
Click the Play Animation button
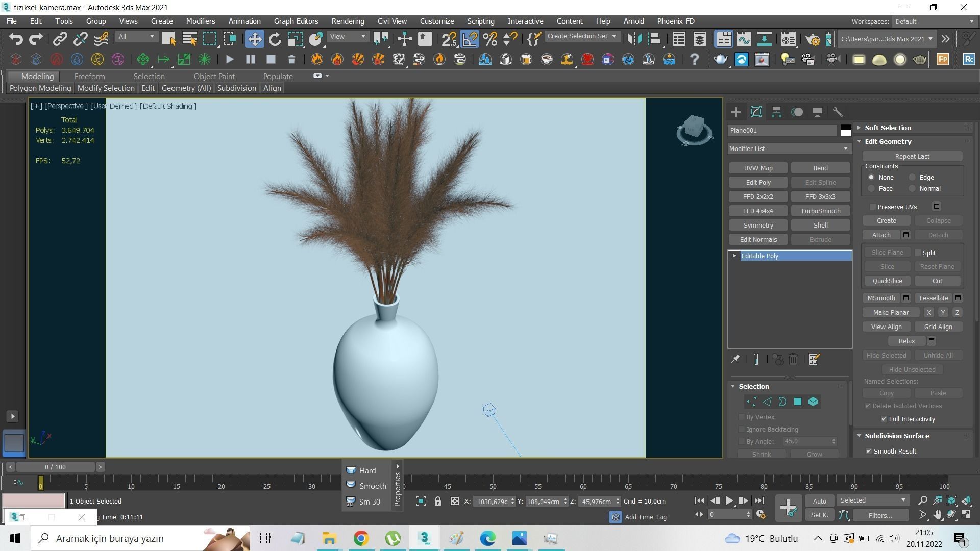point(729,501)
